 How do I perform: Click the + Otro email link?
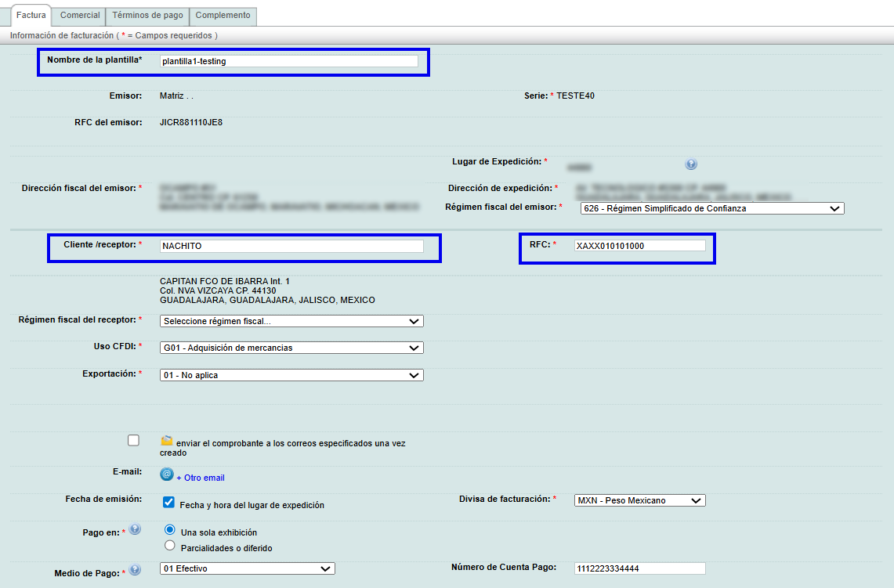coord(201,478)
